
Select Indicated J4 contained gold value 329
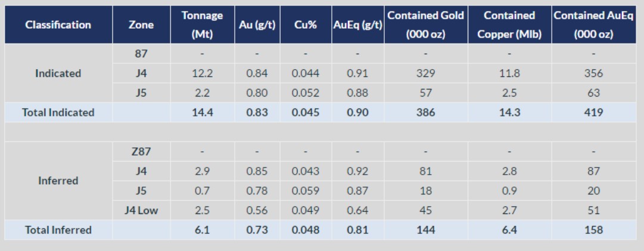coord(425,74)
